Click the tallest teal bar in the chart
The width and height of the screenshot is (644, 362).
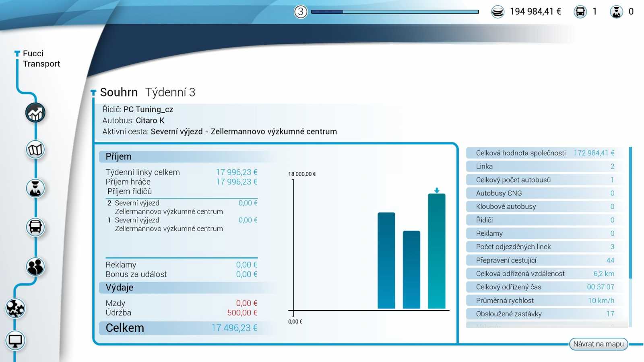coord(437,251)
